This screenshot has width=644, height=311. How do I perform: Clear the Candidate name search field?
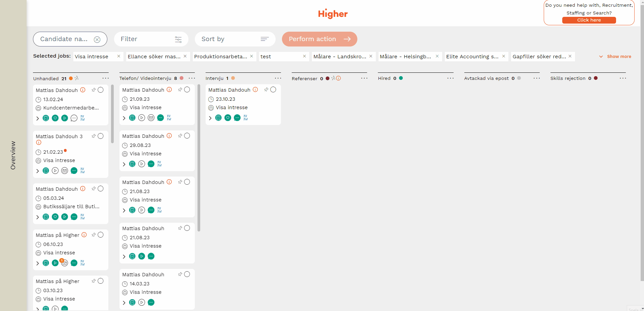tap(97, 39)
